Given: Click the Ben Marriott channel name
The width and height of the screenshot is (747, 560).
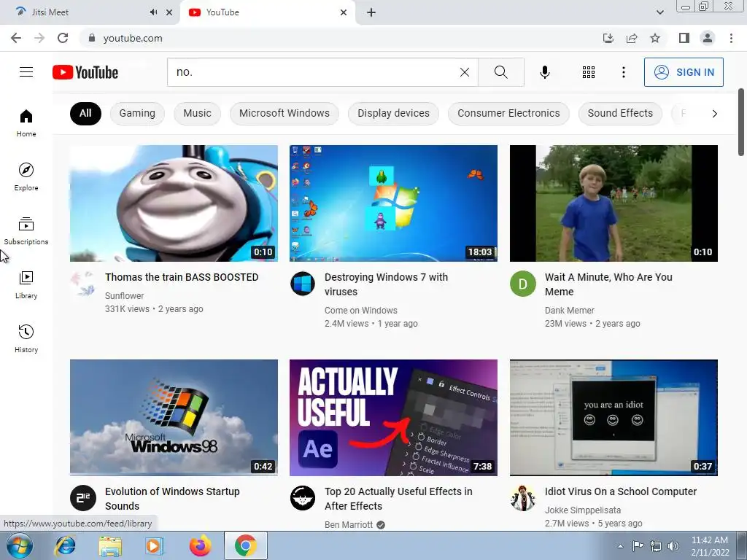Looking at the screenshot, I should tap(349, 525).
